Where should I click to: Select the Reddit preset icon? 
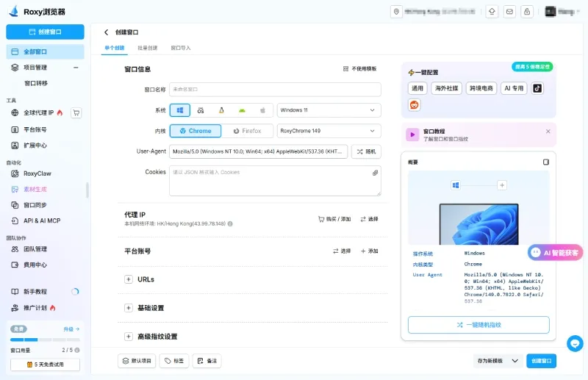tap(414, 104)
